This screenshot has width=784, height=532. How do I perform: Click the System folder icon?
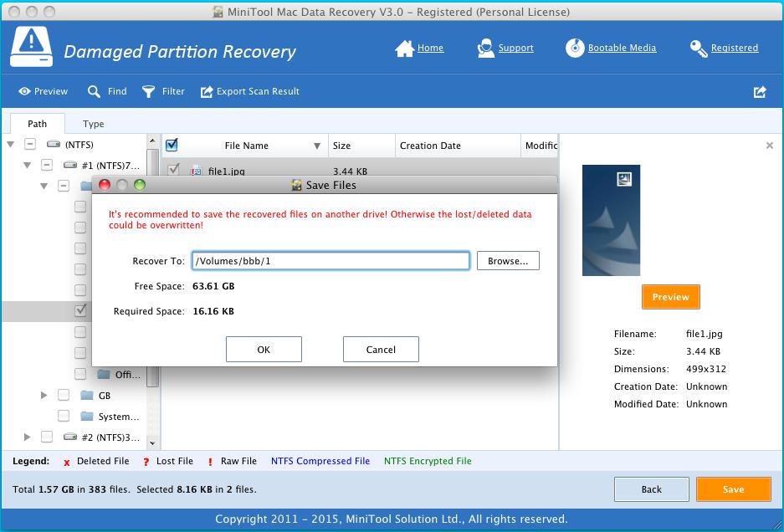(x=87, y=416)
